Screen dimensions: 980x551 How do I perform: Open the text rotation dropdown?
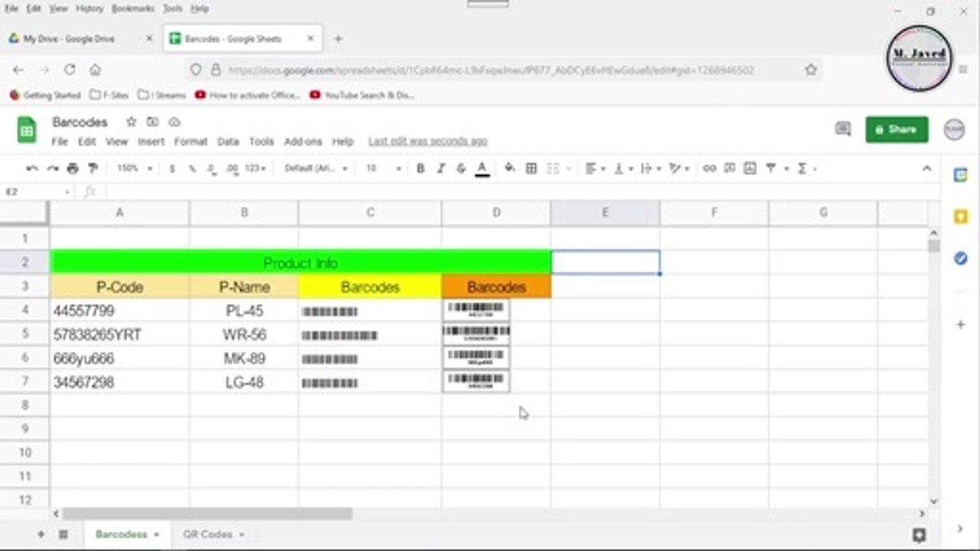point(679,168)
